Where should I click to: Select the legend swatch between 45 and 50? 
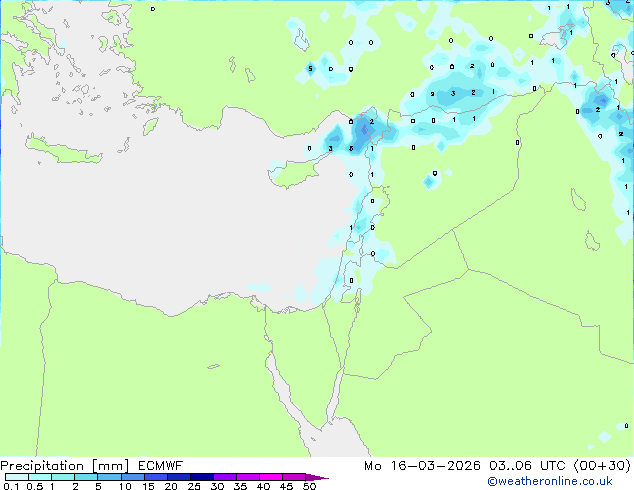[294, 477]
